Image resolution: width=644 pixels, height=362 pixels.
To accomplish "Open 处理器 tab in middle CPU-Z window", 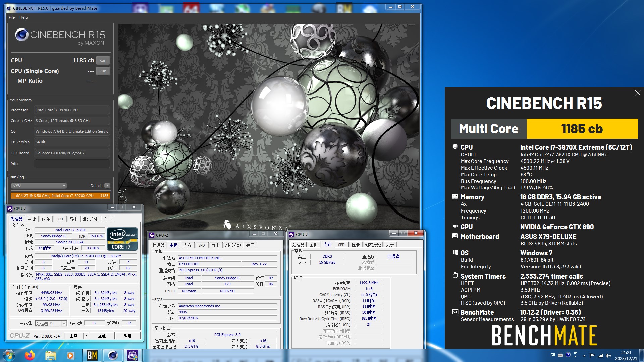I will [x=159, y=245].
